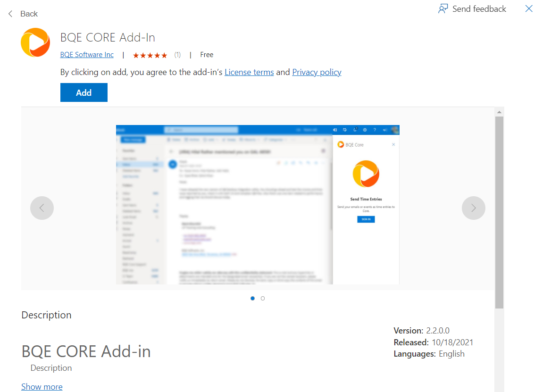
Task: Click the vertical scrollbar thumb
Action: point(499,213)
